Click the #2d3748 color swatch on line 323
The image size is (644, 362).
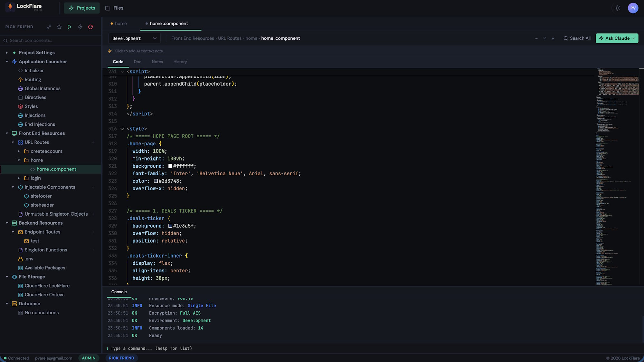coord(156,181)
